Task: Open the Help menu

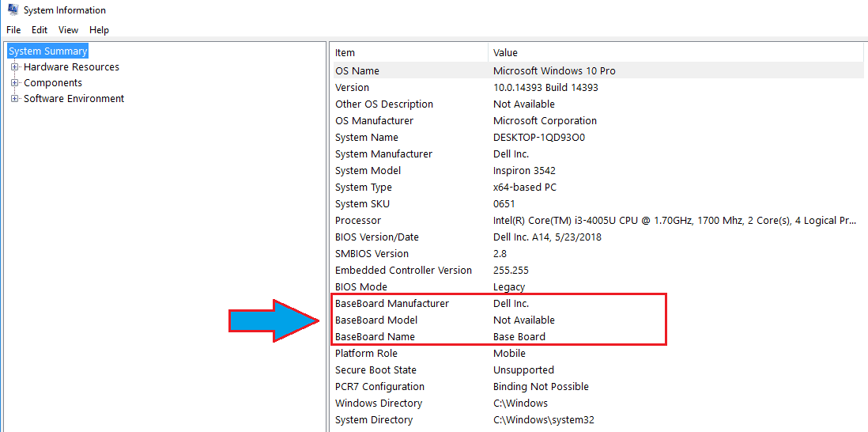Action: tap(99, 30)
